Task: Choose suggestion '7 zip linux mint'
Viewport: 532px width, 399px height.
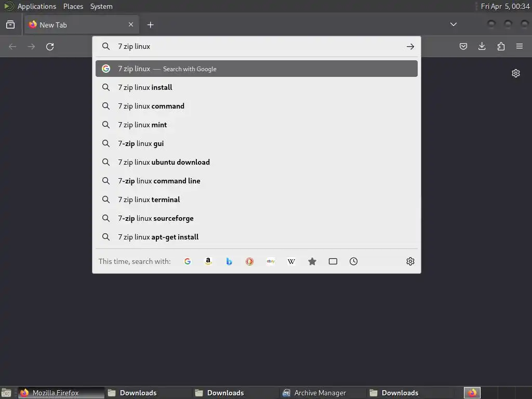Action: click(x=257, y=125)
